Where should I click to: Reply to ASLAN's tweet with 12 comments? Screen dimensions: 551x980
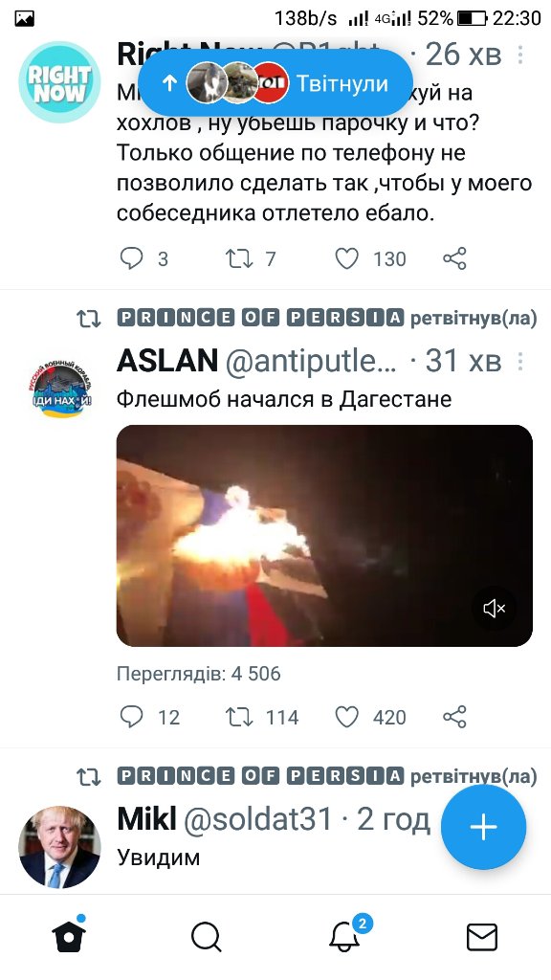[x=131, y=717]
